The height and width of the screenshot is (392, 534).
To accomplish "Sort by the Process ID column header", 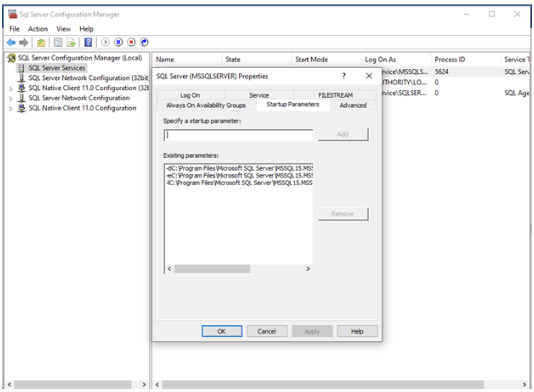I will click(466, 60).
